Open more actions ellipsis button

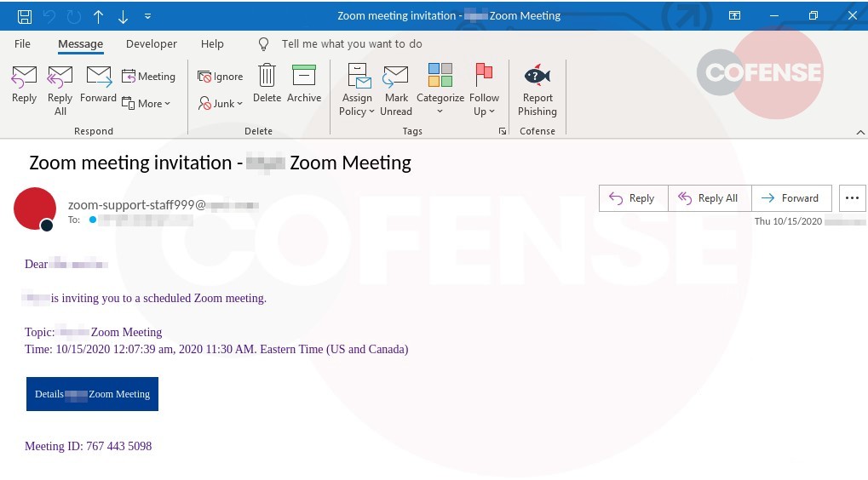tap(852, 198)
